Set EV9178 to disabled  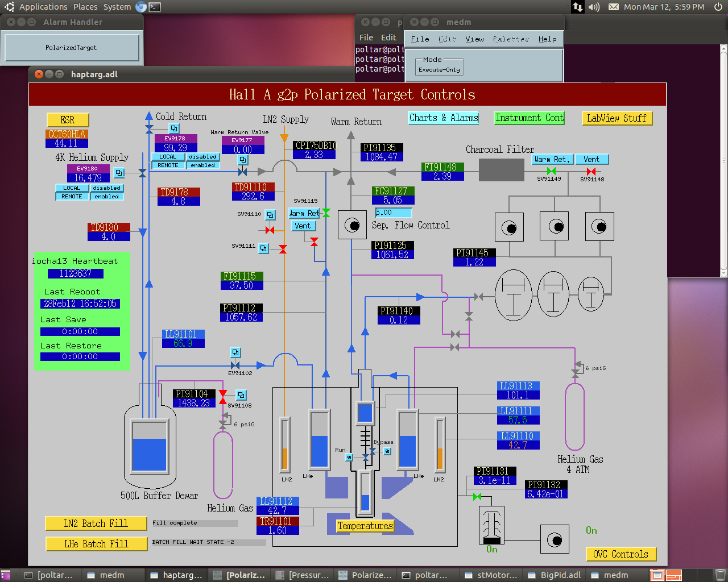(x=203, y=157)
